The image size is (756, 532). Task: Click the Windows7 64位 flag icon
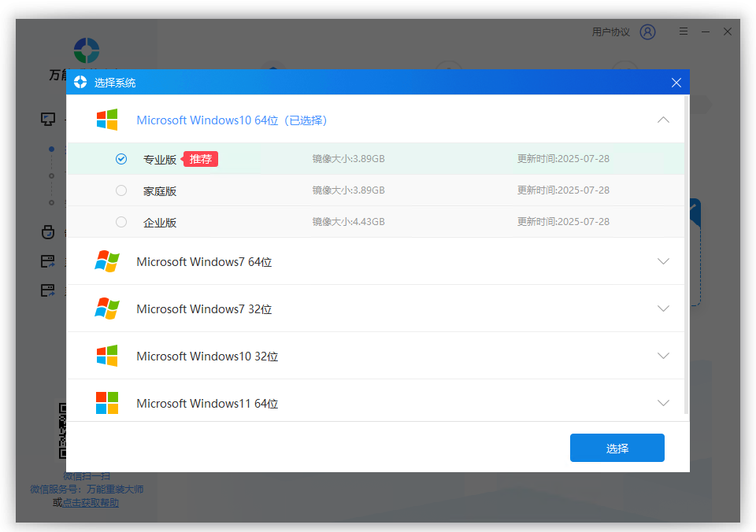coord(107,261)
